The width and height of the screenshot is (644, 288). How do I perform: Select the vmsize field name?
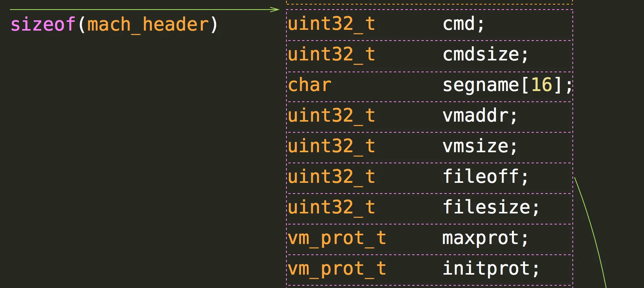480,146
